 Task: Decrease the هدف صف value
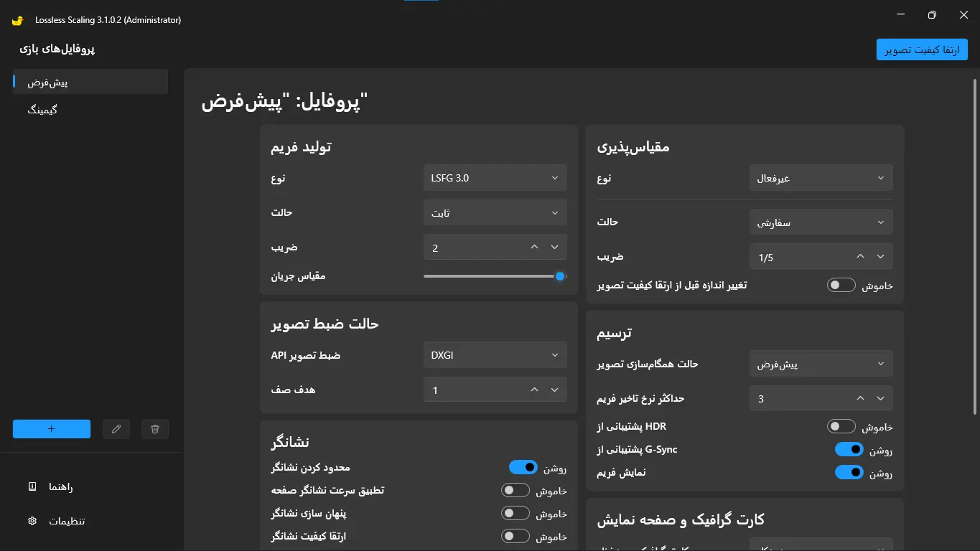pyautogui.click(x=554, y=390)
